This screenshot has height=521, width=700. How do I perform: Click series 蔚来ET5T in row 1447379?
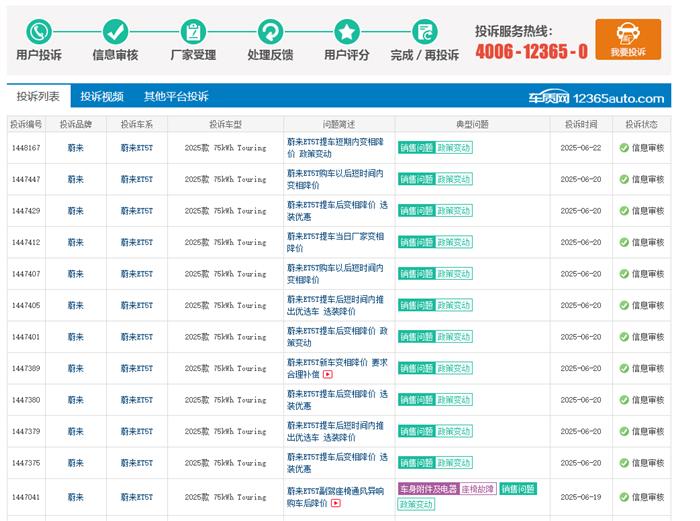coord(137,431)
